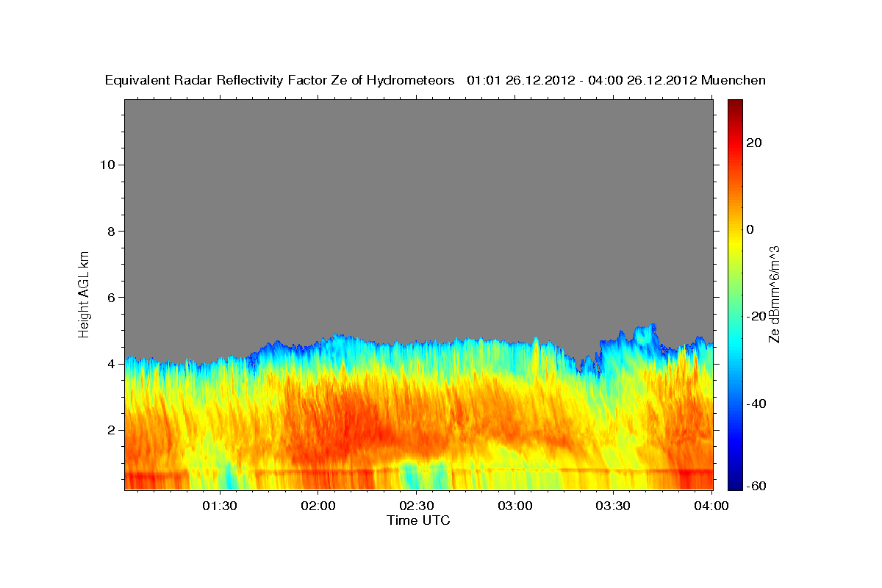Viewport: 882px width, 588px height.
Task: Click the colorbar '-60' value label
Action: click(755, 486)
